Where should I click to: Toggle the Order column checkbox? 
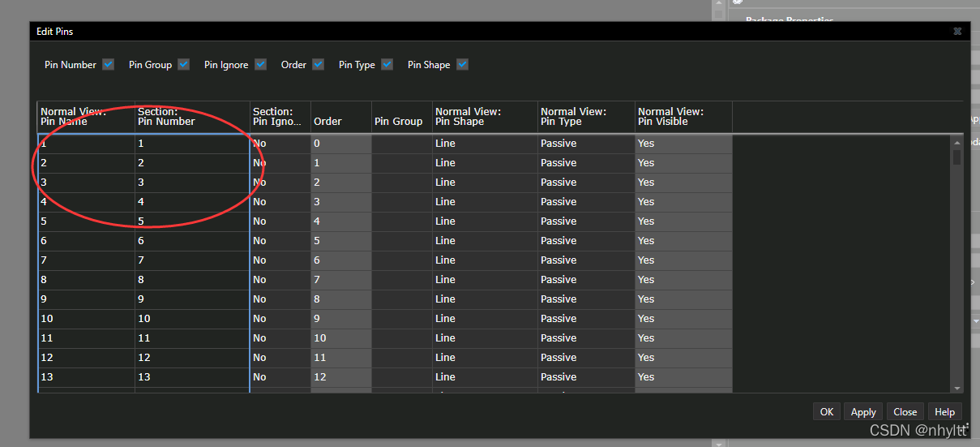[318, 65]
